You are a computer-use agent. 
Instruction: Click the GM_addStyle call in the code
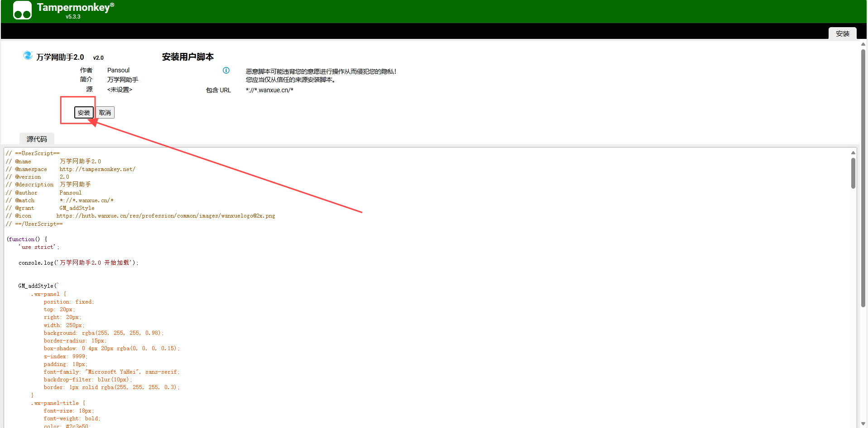point(38,286)
